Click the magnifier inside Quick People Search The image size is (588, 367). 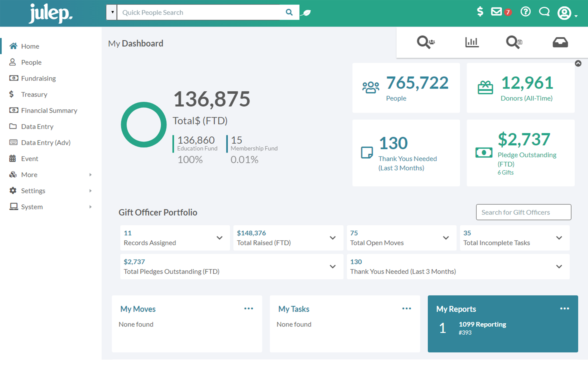289,12
